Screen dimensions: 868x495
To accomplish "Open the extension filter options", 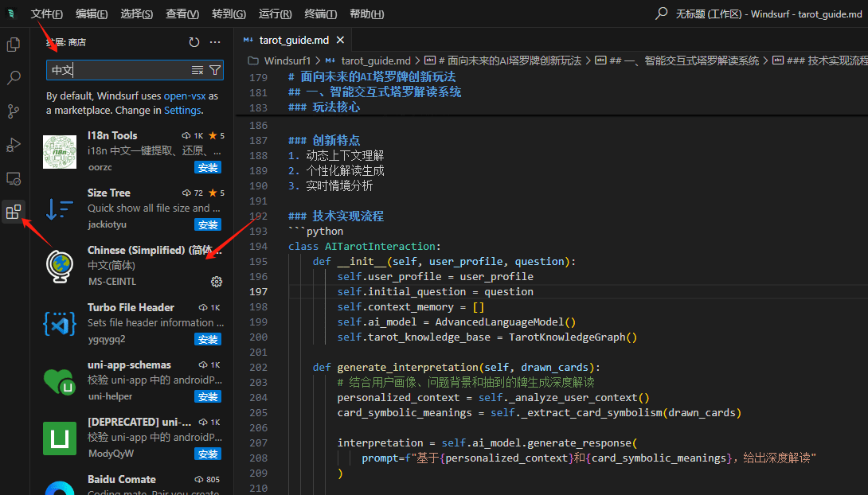I will [215, 70].
